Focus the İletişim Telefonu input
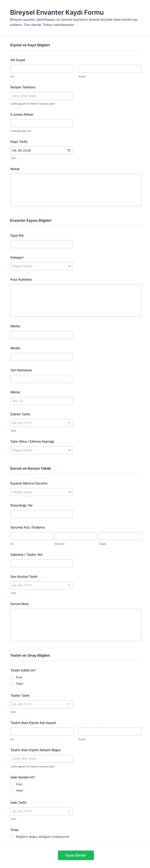The image size is (150, 868). (x=41, y=96)
